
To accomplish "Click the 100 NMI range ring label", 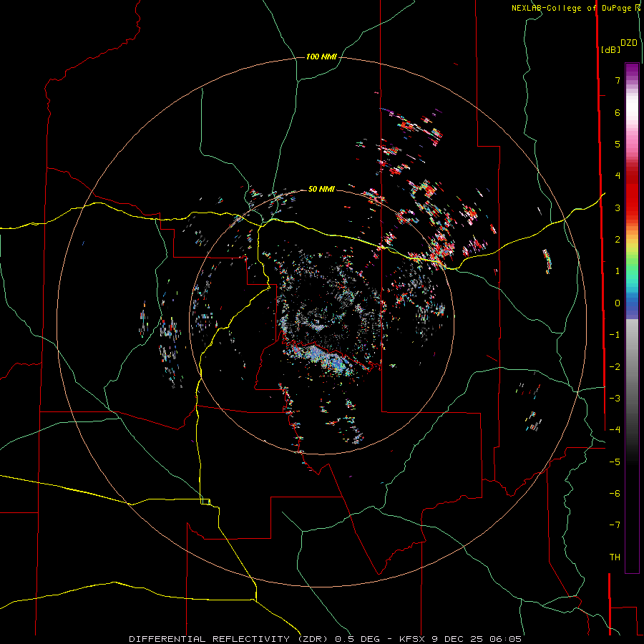I will (x=321, y=57).
